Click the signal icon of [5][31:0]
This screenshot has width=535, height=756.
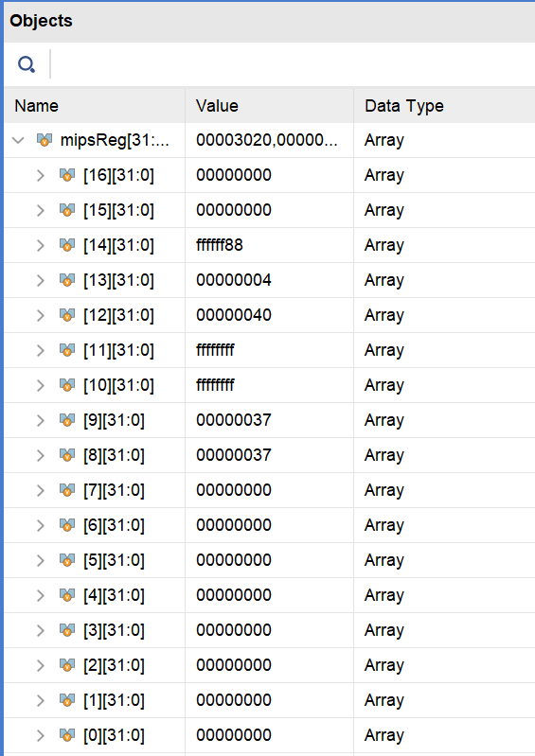coord(67,561)
